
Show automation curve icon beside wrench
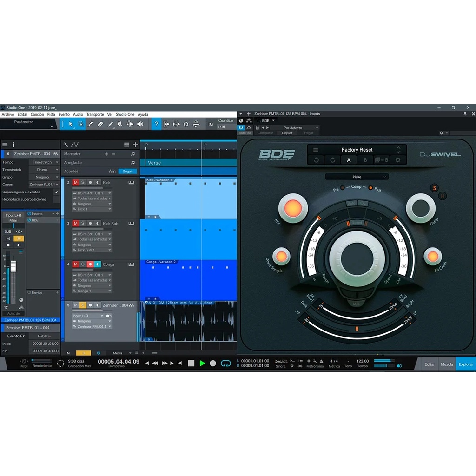pos(75,145)
